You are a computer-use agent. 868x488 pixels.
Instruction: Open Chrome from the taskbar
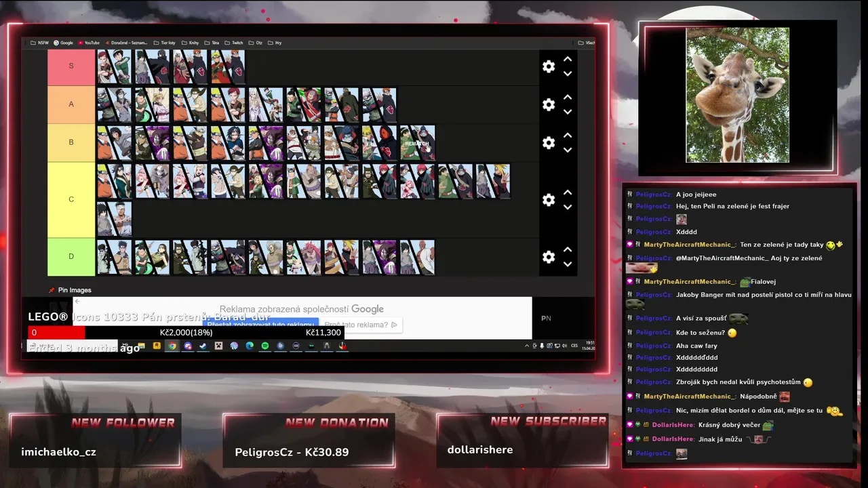point(172,346)
